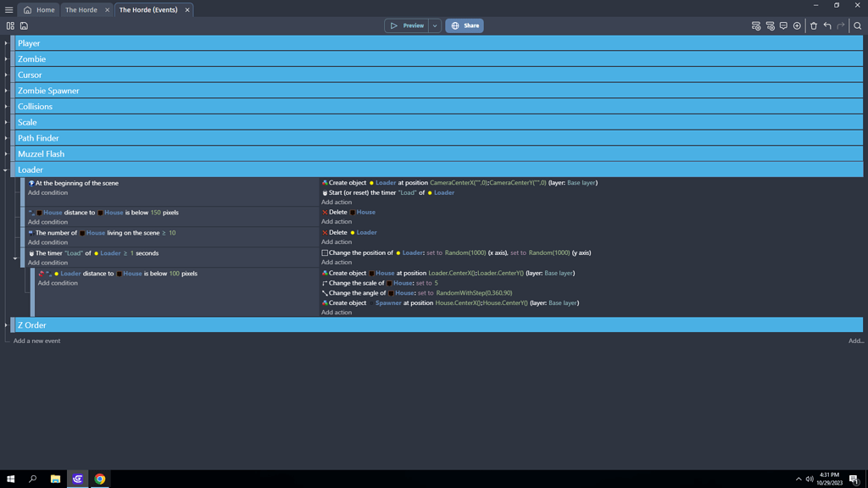
Task: Add a new standard event
Action: coord(755,25)
